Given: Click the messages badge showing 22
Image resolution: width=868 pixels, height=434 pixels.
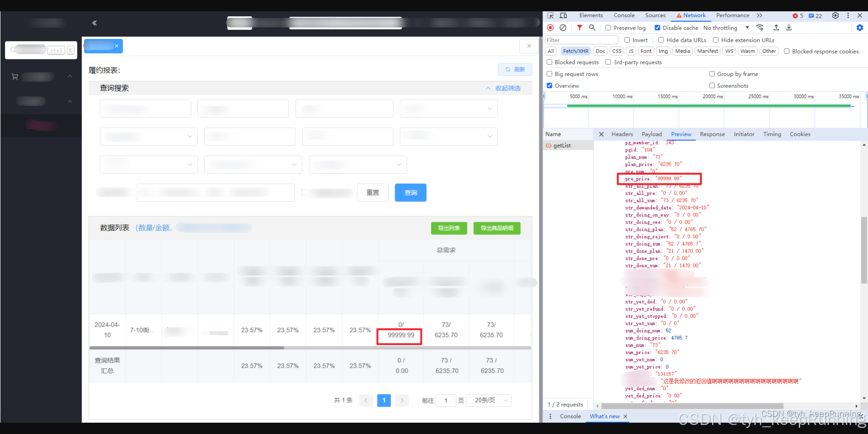Looking at the screenshot, I should coord(816,16).
